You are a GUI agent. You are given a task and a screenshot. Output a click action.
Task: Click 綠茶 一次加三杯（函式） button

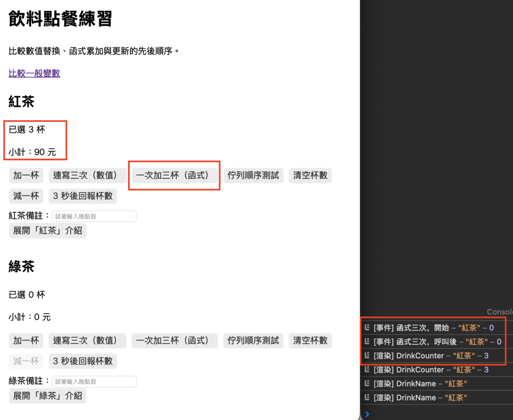(x=174, y=340)
